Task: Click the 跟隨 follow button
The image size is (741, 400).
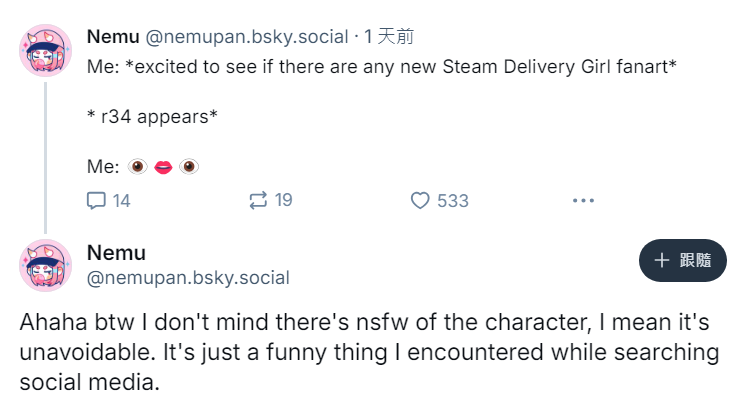Action: [x=682, y=260]
